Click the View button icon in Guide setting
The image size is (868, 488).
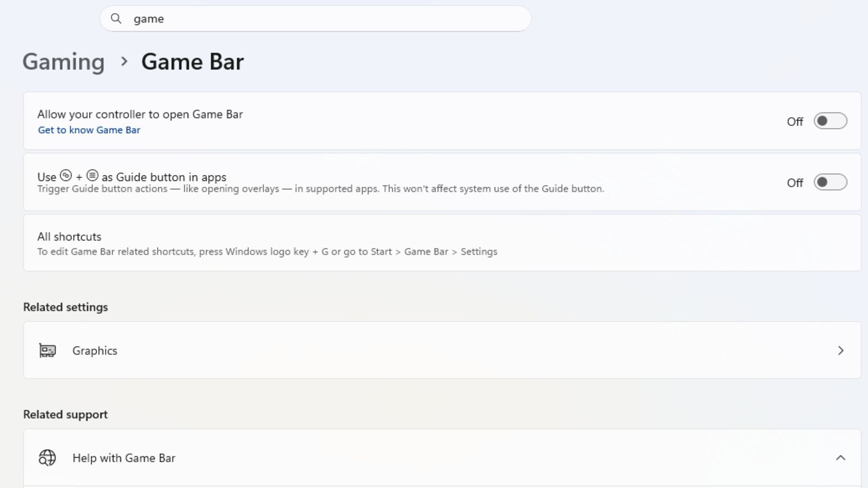pos(66,175)
